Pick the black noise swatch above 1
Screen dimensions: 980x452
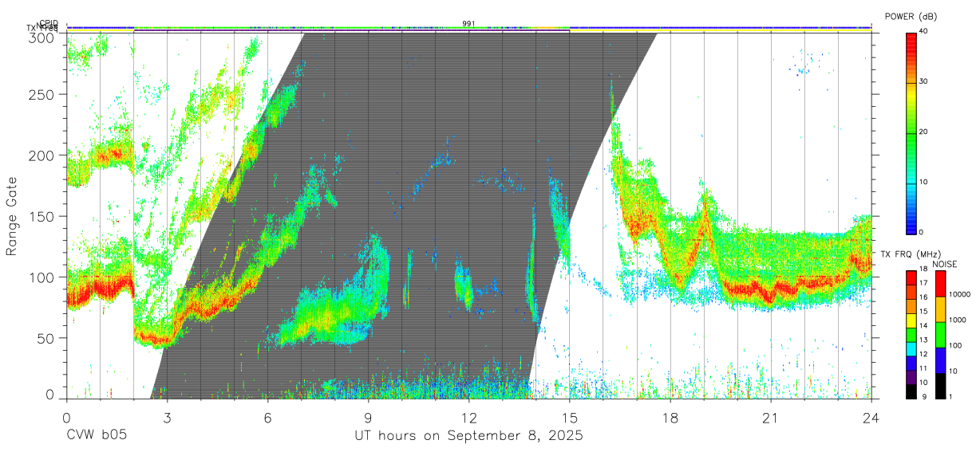point(940,386)
